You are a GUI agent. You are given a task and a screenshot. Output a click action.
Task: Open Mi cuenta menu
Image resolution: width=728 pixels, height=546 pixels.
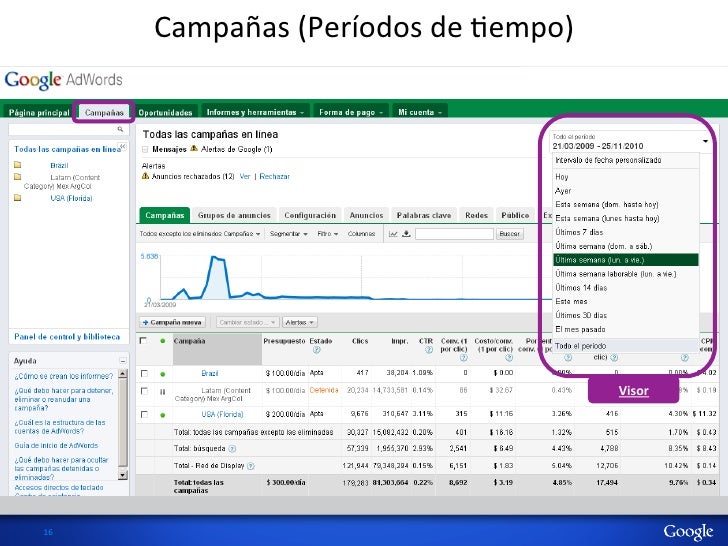tap(420, 112)
